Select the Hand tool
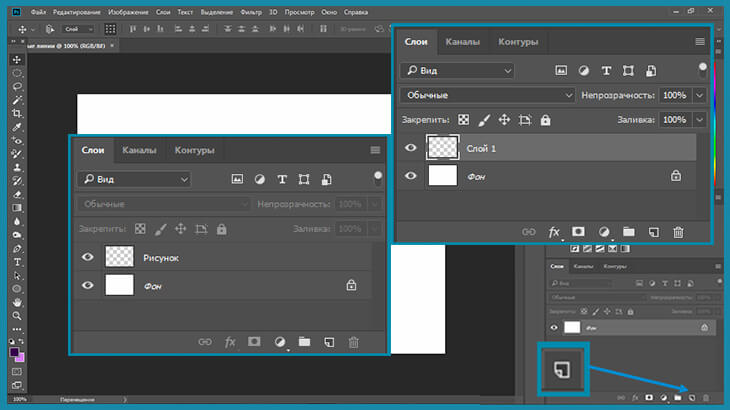730x410 pixels. 17,302
